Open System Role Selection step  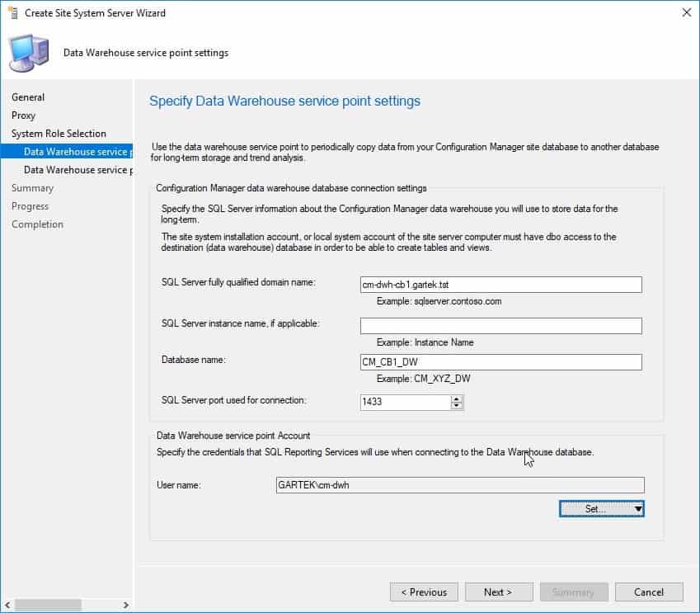[x=59, y=134]
